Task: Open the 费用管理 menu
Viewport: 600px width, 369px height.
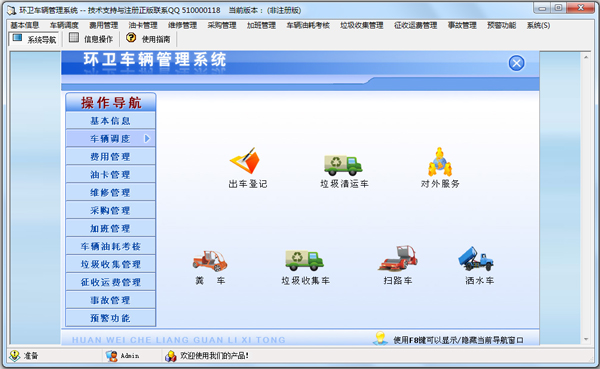Action: (103, 25)
